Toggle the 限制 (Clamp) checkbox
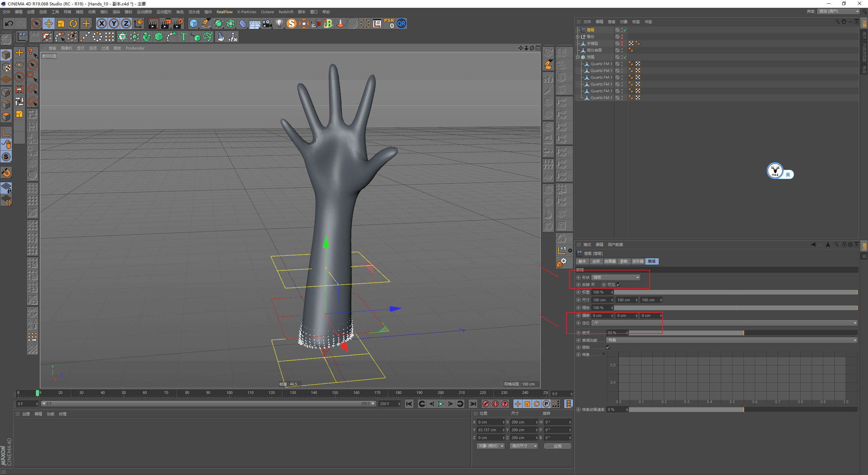 tap(608, 347)
